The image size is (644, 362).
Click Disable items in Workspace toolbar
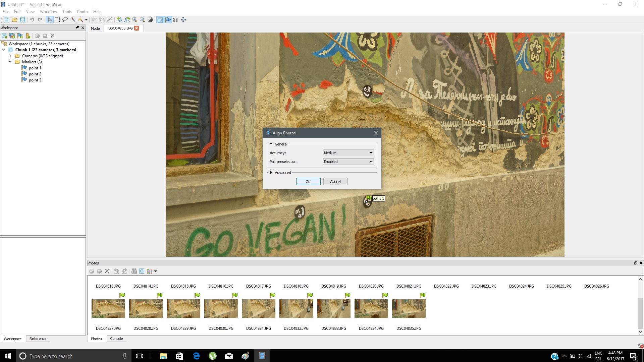point(45,36)
